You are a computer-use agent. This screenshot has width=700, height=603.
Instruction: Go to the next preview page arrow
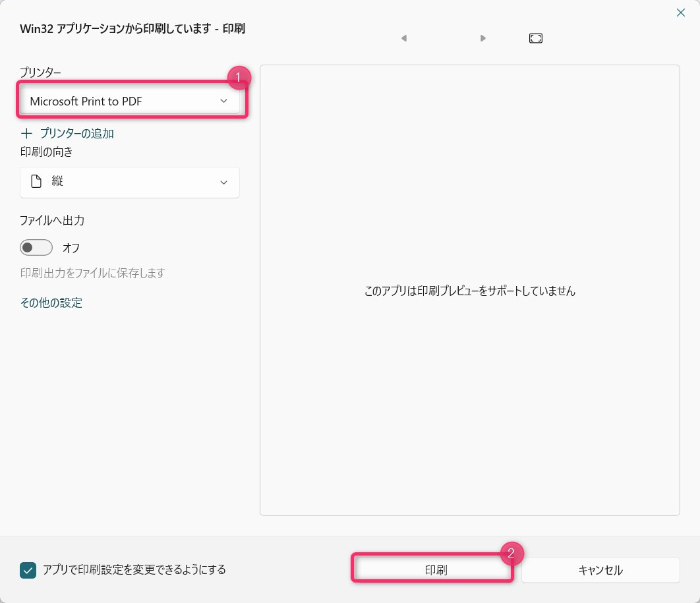pos(483,38)
